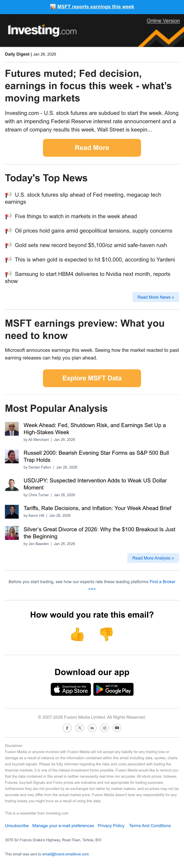Click the Unsubscribe link
This screenshot has height=868, width=184.
17,826
